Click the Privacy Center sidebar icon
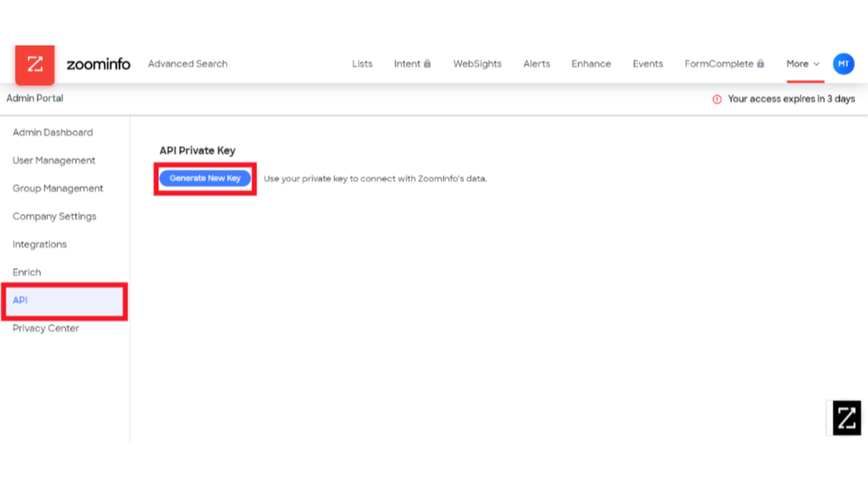The width and height of the screenshot is (868, 488). tap(45, 328)
